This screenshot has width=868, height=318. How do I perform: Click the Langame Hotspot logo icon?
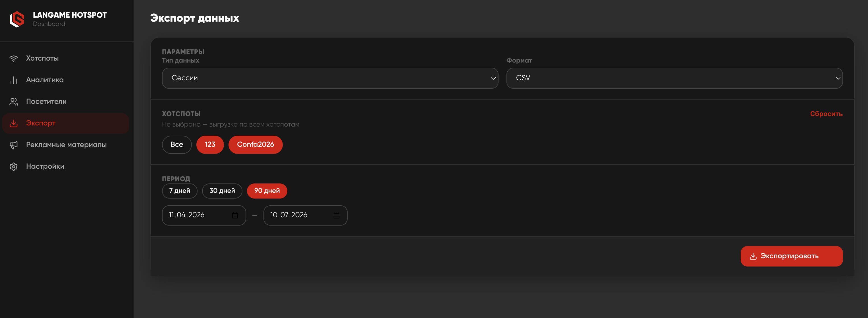click(x=17, y=19)
